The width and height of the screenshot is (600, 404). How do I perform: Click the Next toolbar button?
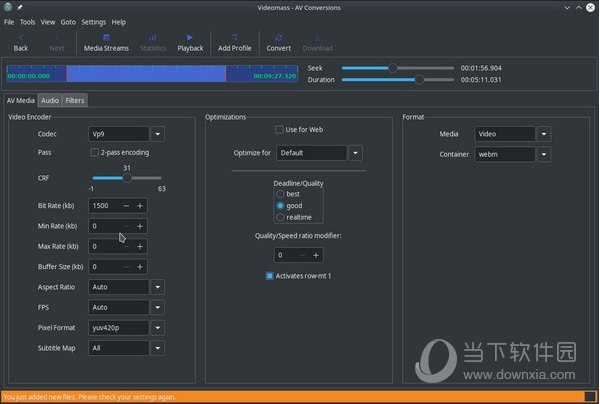tap(57, 43)
